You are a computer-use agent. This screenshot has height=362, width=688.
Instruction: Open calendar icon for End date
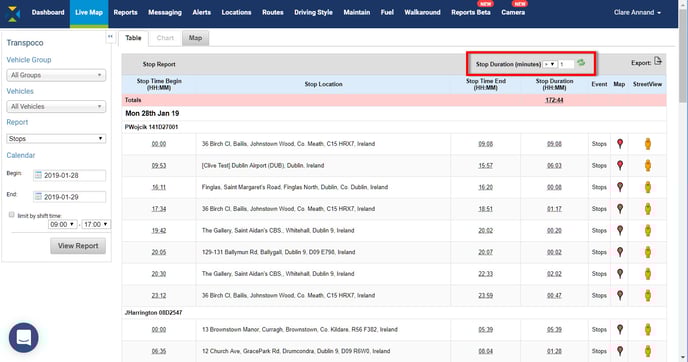click(x=38, y=197)
